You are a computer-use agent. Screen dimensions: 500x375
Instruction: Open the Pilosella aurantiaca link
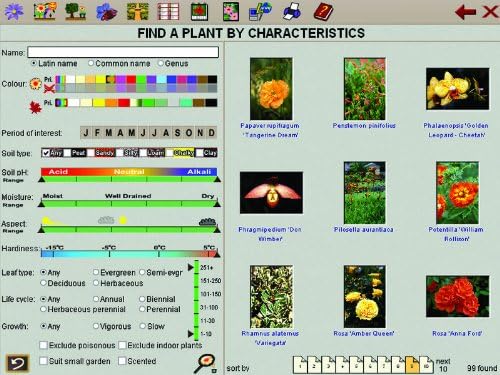pyautogui.click(x=364, y=229)
